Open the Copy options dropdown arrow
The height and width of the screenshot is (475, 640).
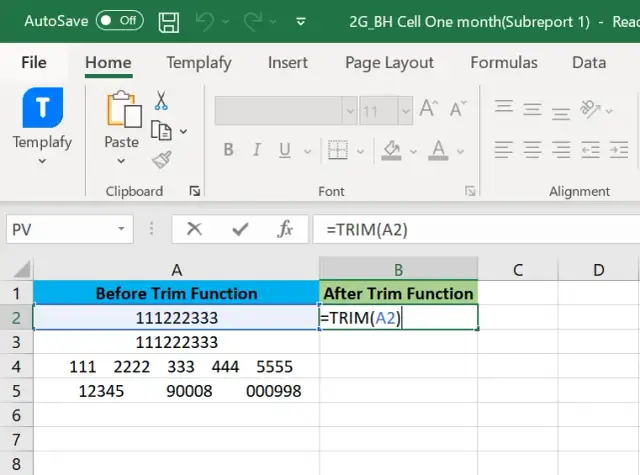pos(181,131)
